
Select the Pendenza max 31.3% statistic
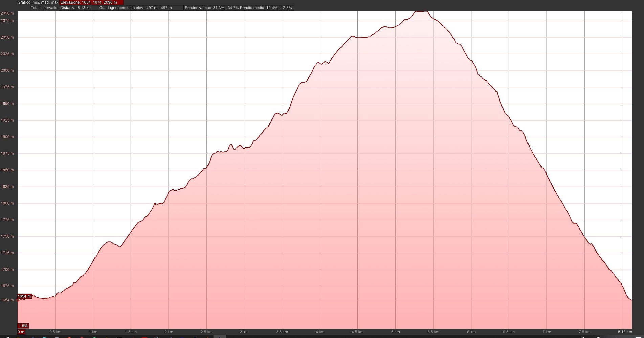click(x=211, y=8)
